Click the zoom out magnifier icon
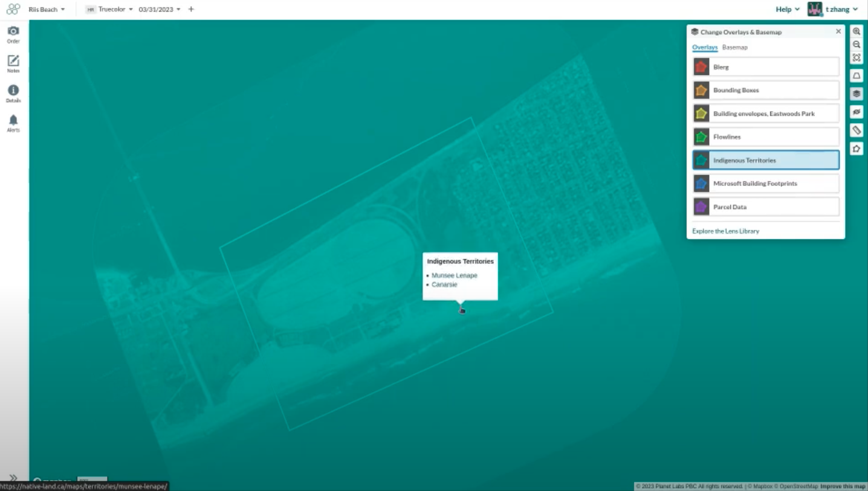 [857, 45]
